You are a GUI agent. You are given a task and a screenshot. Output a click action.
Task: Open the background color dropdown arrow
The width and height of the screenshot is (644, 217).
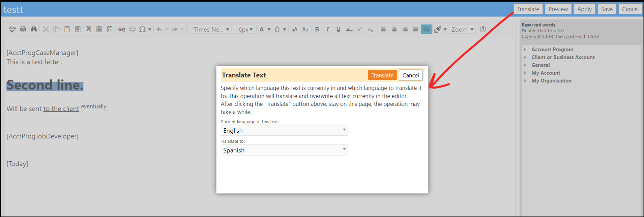point(284,29)
